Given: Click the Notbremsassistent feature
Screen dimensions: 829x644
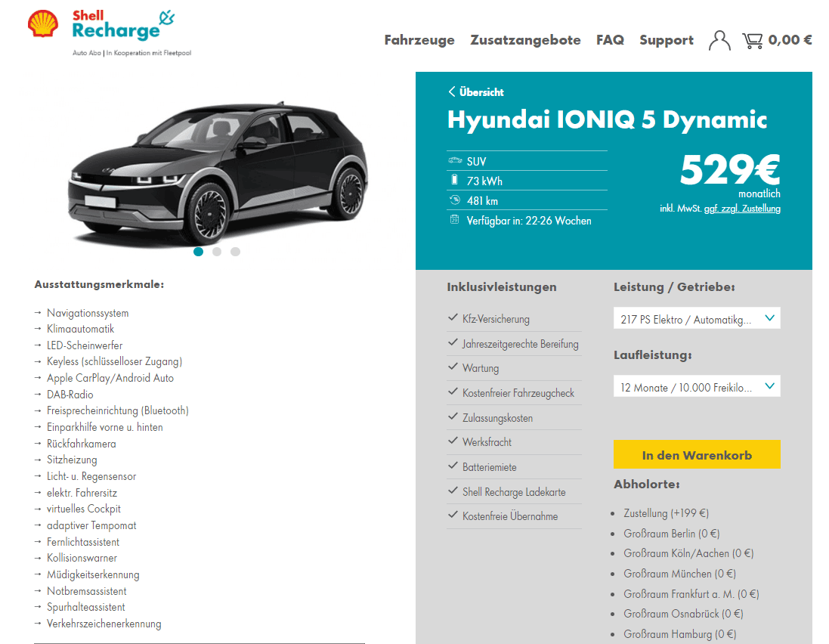Looking at the screenshot, I should [87, 591].
